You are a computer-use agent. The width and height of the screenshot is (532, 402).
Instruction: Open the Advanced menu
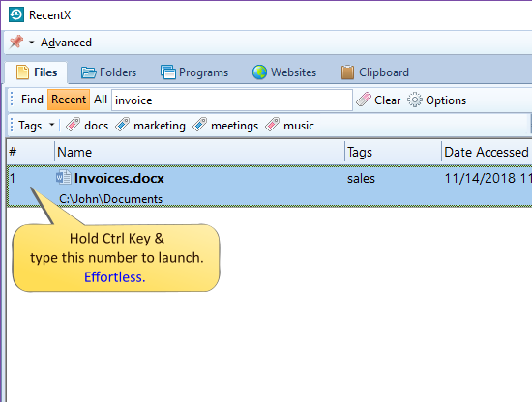pyautogui.click(x=66, y=43)
